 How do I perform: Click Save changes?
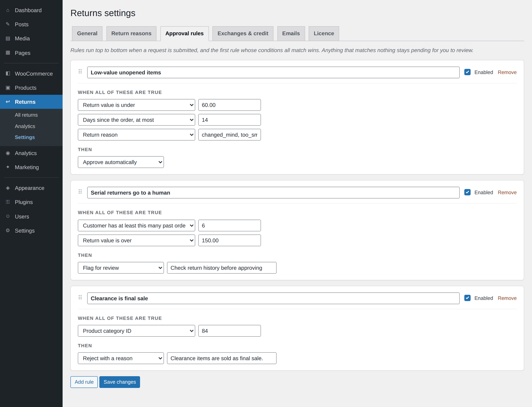tap(120, 382)
